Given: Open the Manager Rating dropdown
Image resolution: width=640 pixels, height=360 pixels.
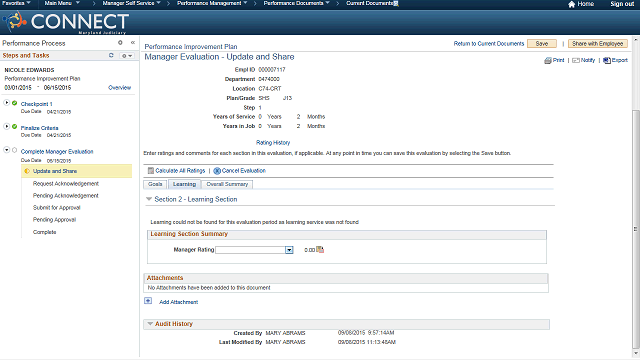Looking at the screenshot, I should tap(289, 250).
